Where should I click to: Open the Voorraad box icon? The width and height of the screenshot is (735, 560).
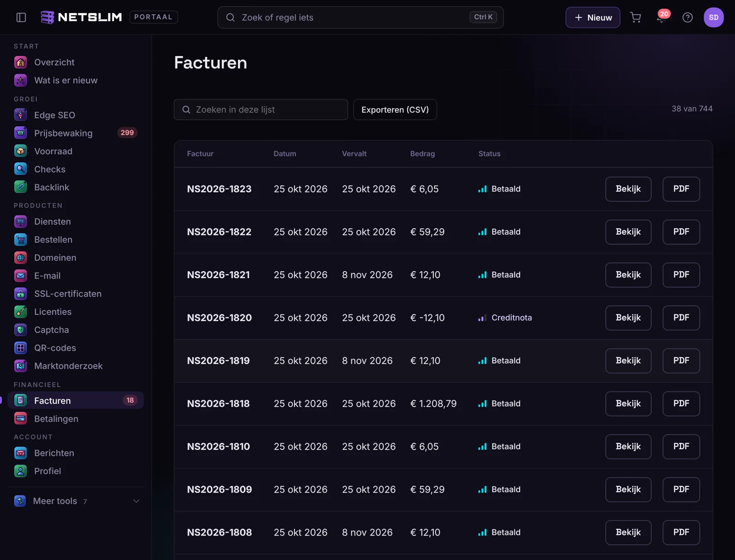pos(21,151)
